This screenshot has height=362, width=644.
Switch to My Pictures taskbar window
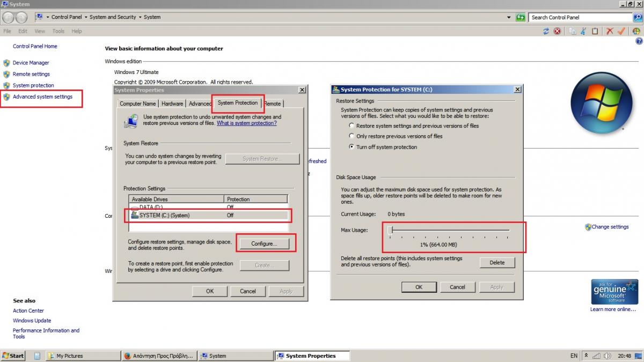click(82, 356)
